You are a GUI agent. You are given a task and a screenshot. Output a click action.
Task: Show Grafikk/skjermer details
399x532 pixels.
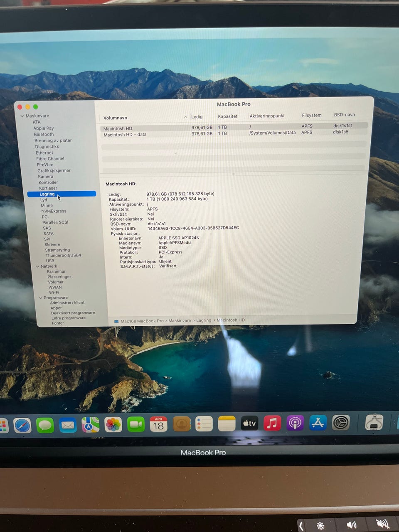tap(54, 171)
